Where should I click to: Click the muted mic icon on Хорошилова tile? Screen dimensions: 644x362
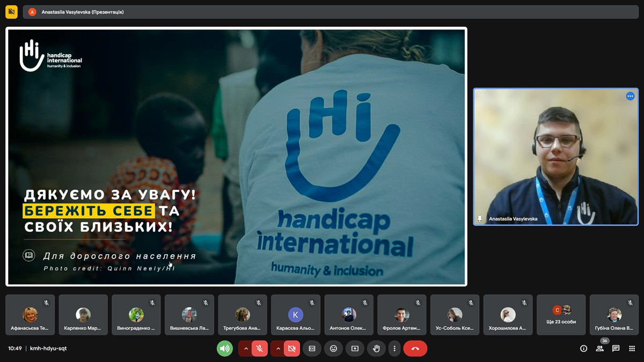click(x=524, y=303)
